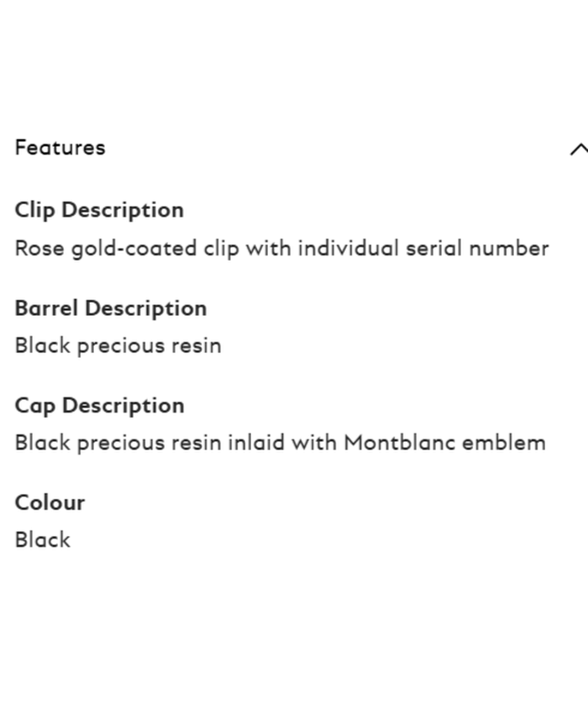Image resolution: width=588 pixels, height=714 pixels.
Task: Click the text line under Barrel Description
Action: pos(118,346)
